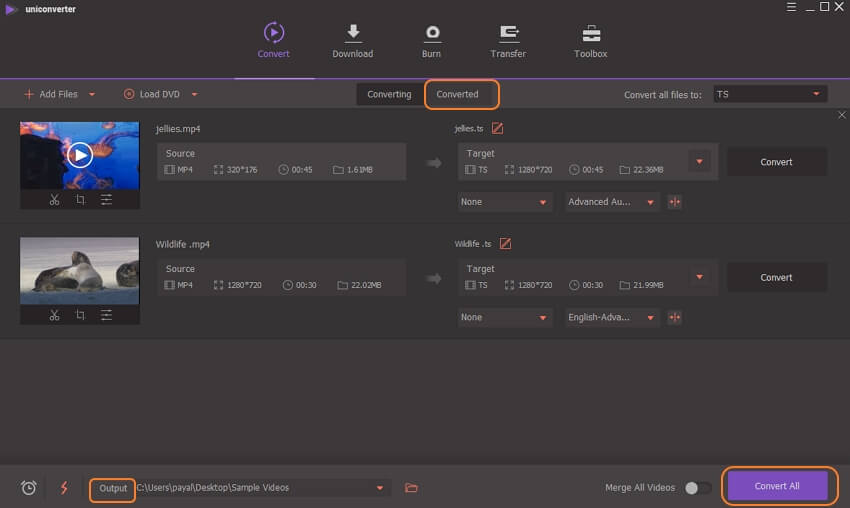This screenshot has height=508, width=850.
Task: Open the Download section
Action: pos(352,40)
